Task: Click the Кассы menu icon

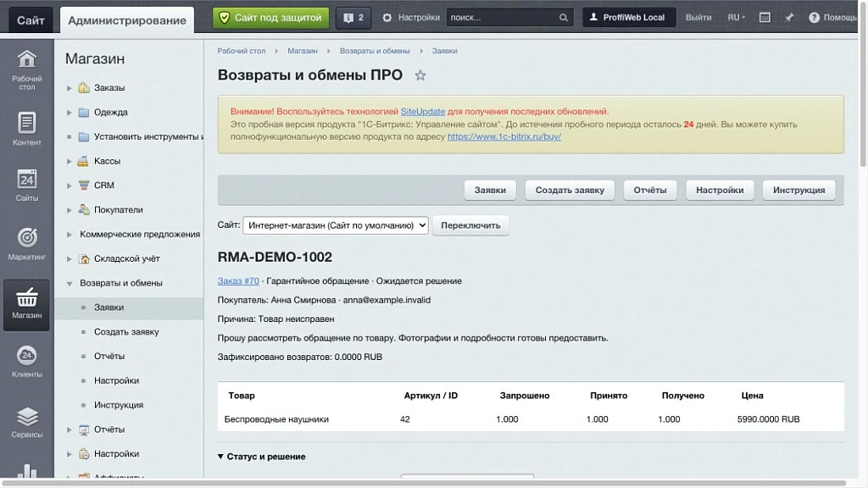Action: coord(83,161)
